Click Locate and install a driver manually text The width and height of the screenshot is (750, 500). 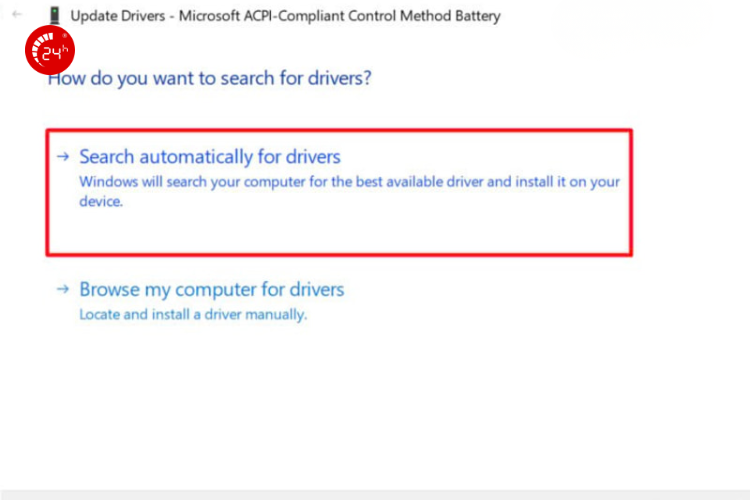(193, 314)
